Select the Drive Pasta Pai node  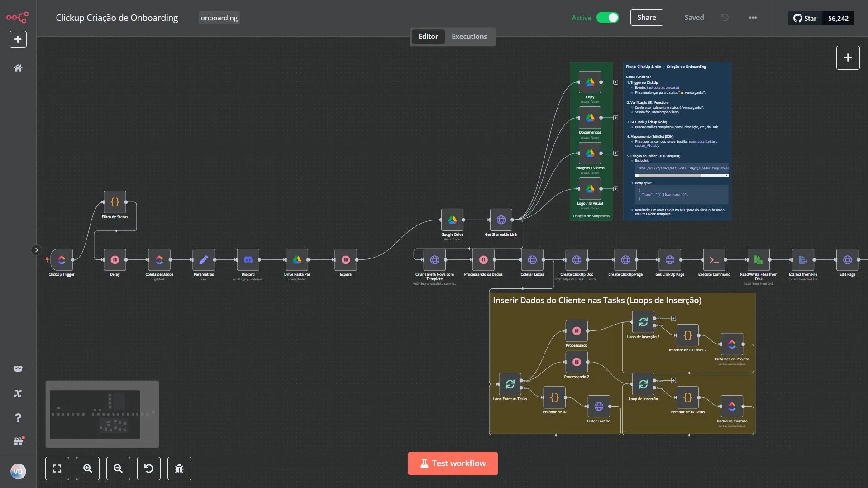click(297, 260)
